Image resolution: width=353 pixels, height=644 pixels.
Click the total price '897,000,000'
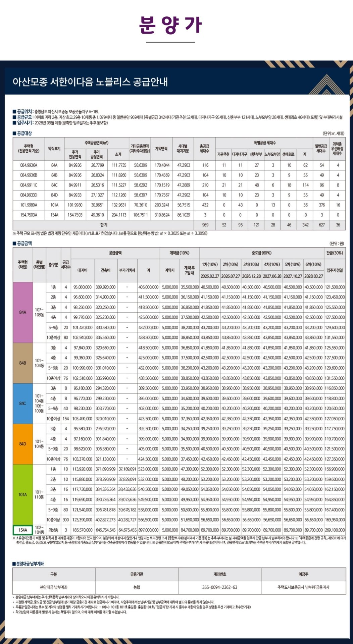click(x=148, y=530)
